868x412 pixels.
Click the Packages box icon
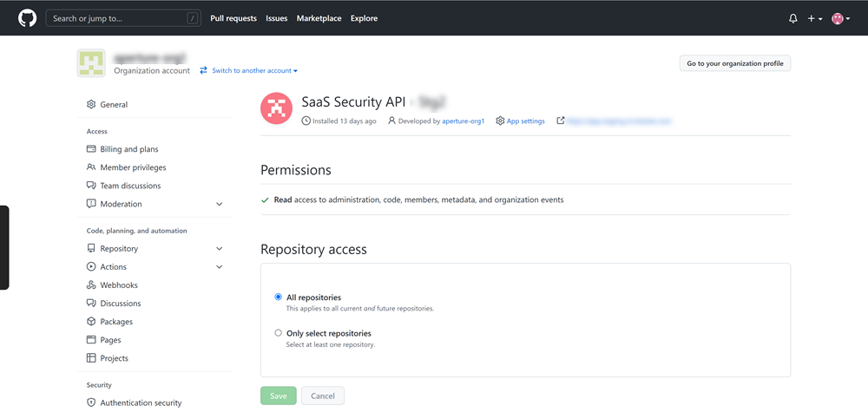(x=91, y=322)
